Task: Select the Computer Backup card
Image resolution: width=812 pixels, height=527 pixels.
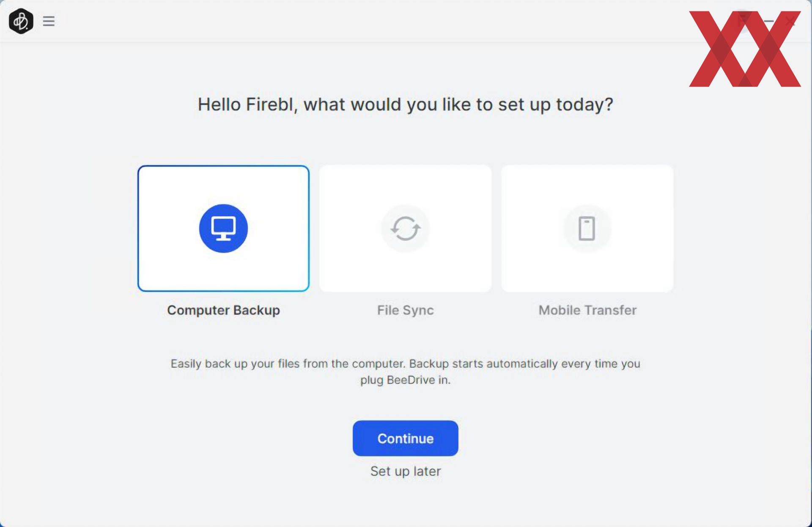Action: tap(223, 228)
